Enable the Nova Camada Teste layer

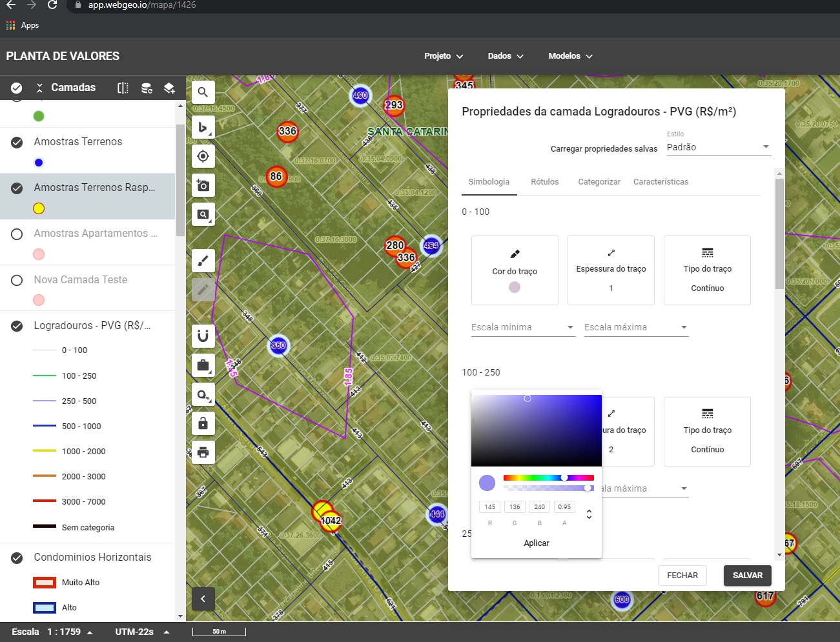(17, 280)
